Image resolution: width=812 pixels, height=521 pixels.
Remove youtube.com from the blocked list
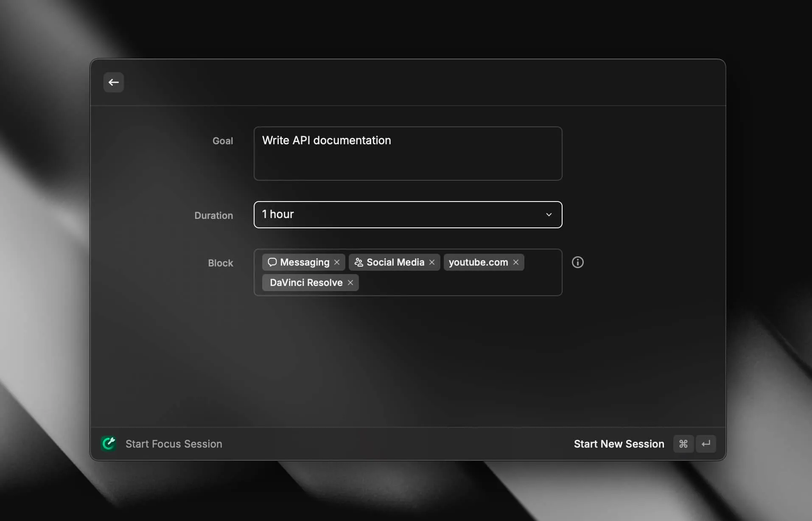click(515, 262)
